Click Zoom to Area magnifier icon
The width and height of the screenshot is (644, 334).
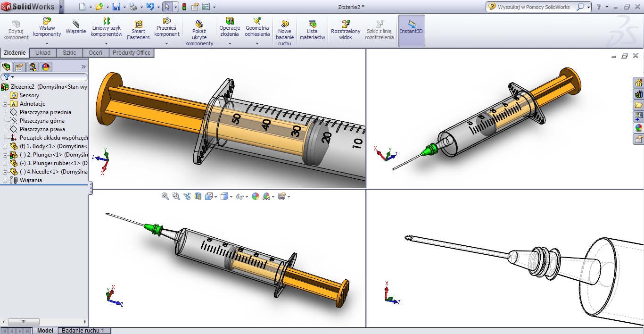coord(176,196)
